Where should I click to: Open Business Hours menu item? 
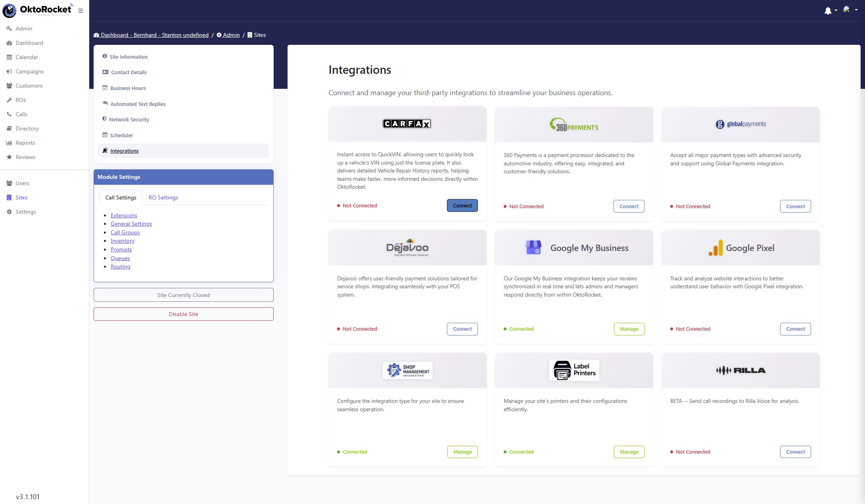click(x=183, y=88)
